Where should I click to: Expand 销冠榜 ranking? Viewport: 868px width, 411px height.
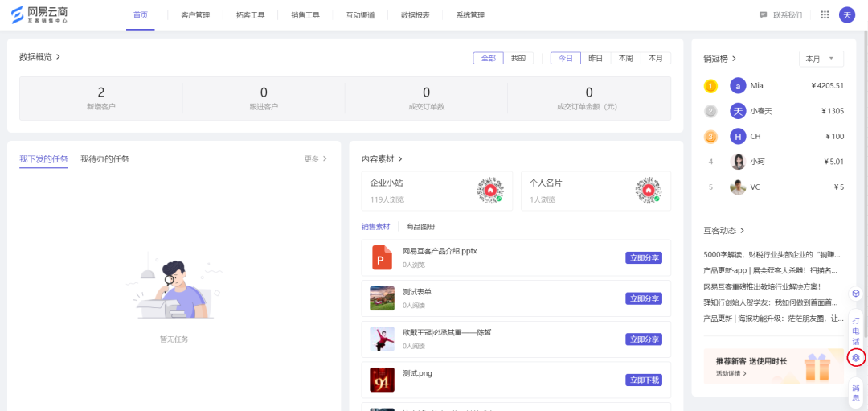[x=734, y=58]
